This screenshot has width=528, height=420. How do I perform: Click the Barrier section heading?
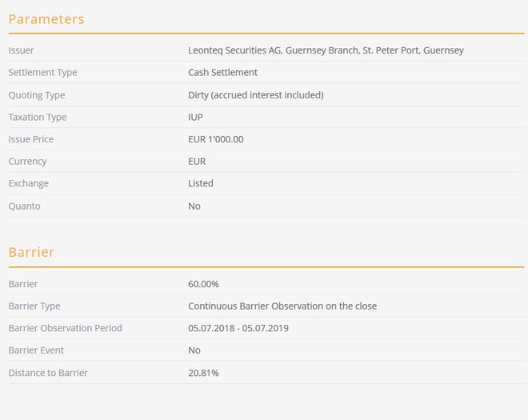[31, 252]
